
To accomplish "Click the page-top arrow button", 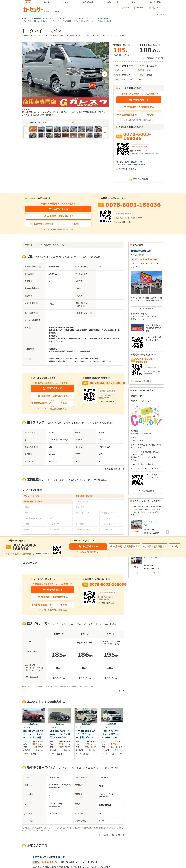I will click(x=167, y=532).
